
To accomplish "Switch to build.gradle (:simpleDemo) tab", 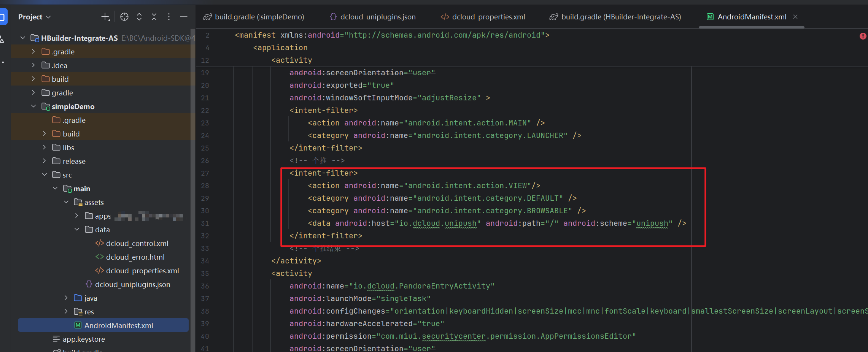I will [254, 17].
